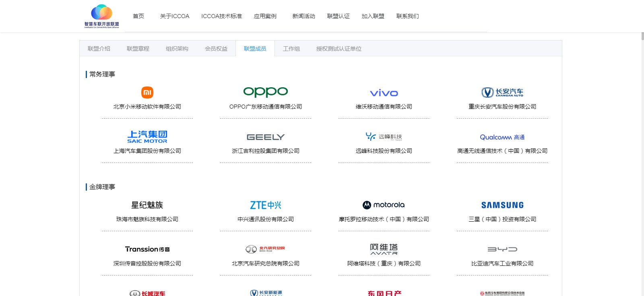Click the Changan Auto logo
This screenshot has height=296, width=644.
coord(502,92)
